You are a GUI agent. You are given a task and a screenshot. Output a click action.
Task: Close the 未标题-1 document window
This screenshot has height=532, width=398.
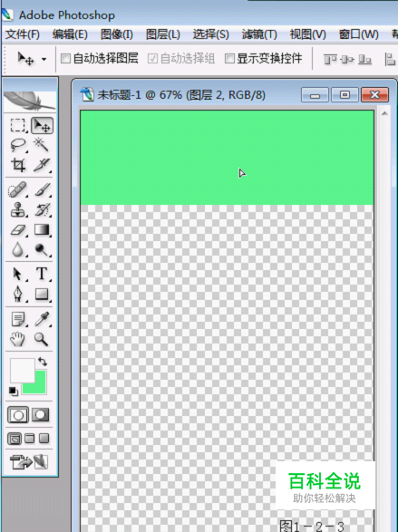pos(374,95)
